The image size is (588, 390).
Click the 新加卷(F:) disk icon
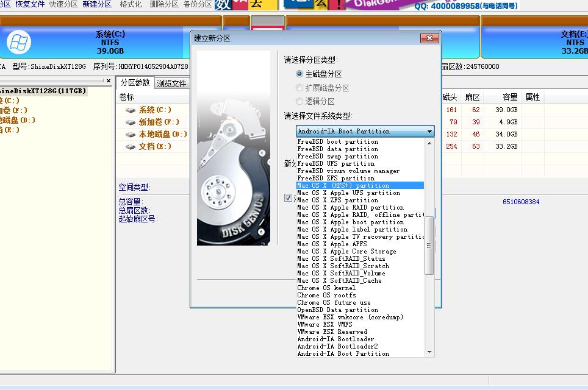(x=131, y=122)
